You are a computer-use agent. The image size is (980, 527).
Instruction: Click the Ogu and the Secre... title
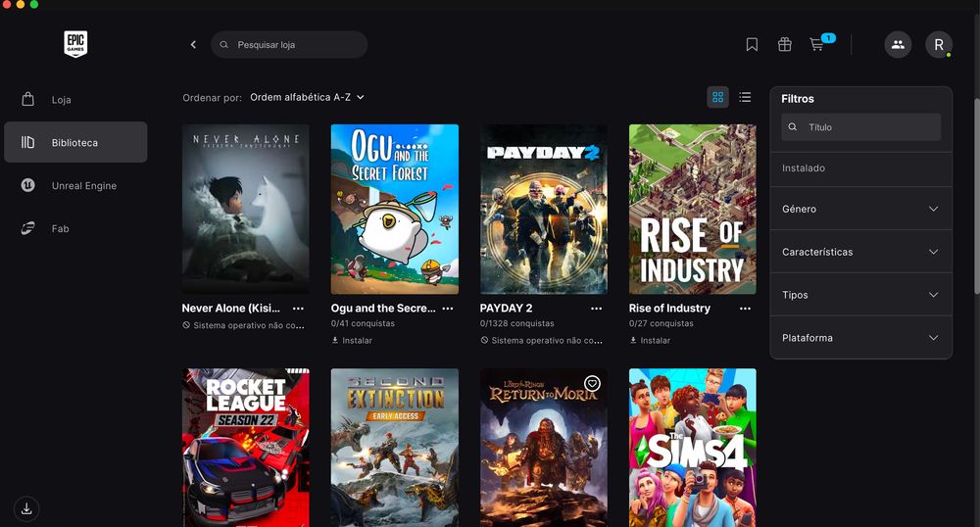[x=383, y=308]
